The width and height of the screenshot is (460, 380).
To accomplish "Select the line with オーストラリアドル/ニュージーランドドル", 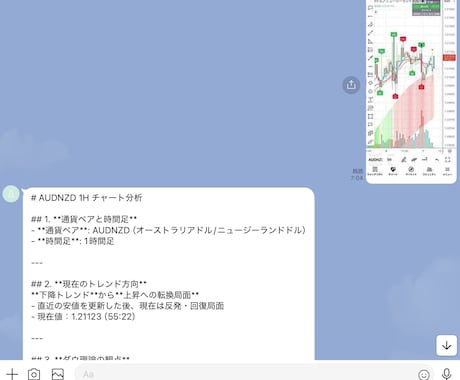I will pos(168,230).
